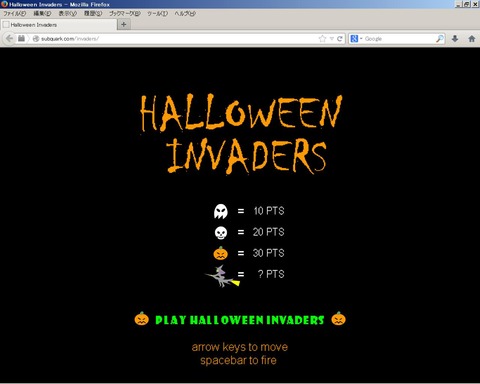This screenshot has height=384, width=480.
Task: Click the Firefox icon in title bar
Action: coord(4,4)
